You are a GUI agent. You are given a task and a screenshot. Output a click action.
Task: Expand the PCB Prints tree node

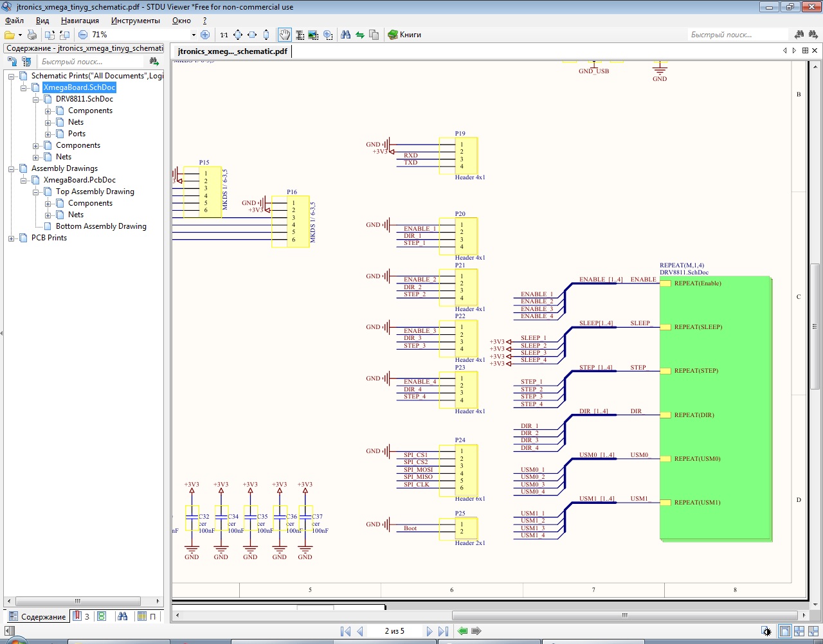click(11, 238)
